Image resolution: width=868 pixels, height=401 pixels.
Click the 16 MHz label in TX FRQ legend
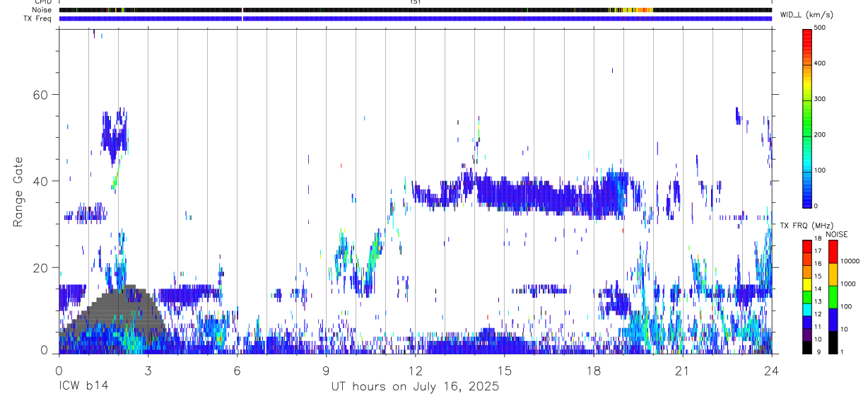818,264
